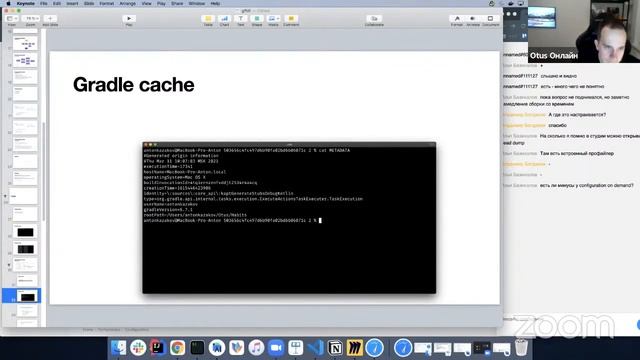
Task: Open the Insert menu
Action: pos(72,3)
